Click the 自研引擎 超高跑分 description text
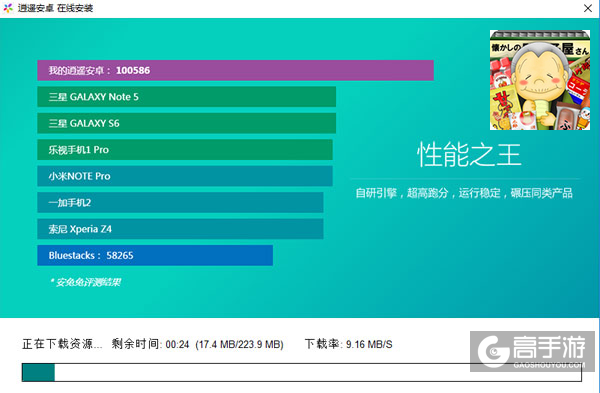The image size is (600, 393). click(x=464, y=193)
